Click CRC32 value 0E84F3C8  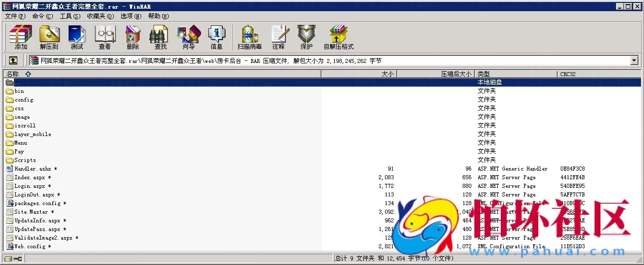click(x=572, y=169)
